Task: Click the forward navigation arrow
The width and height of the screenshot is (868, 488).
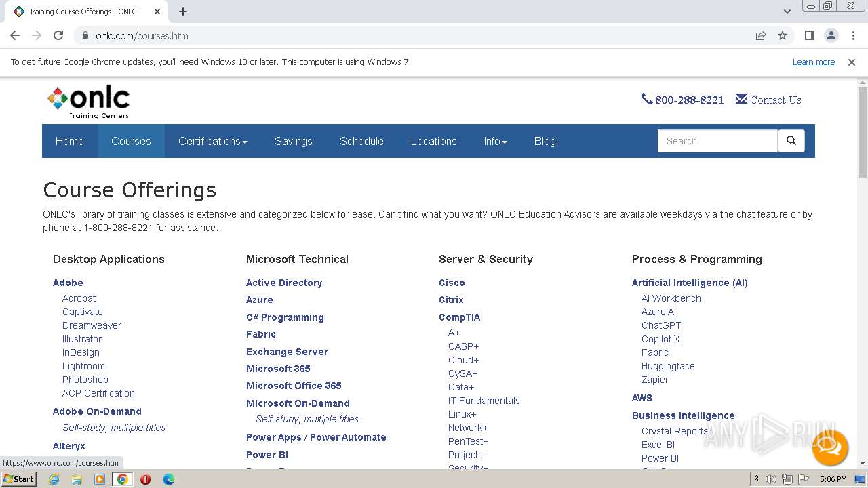Action: click(37, 35)
